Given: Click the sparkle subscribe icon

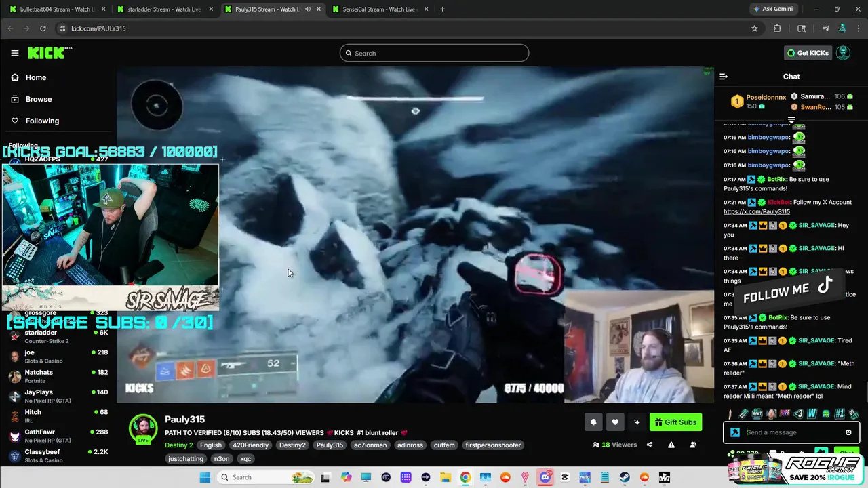Looking at the screenshot, I should pyautogui.click(x=637, y=422).
